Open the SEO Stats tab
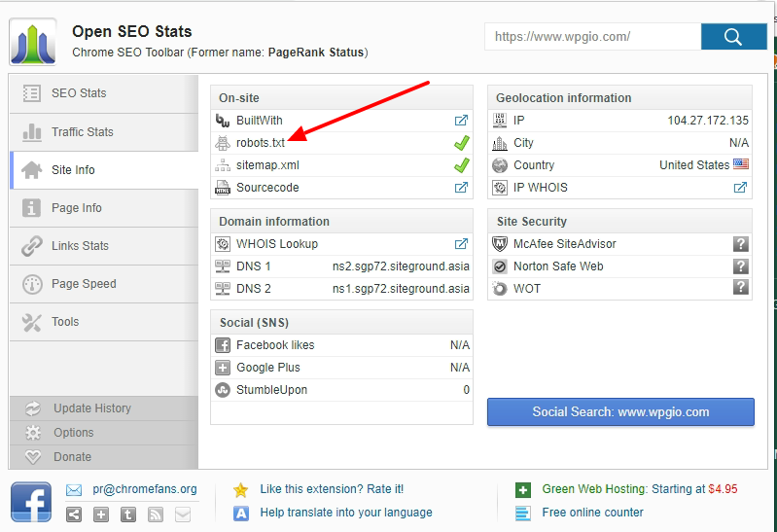This screenshot has width=777, height=532. tap(104, 93)
